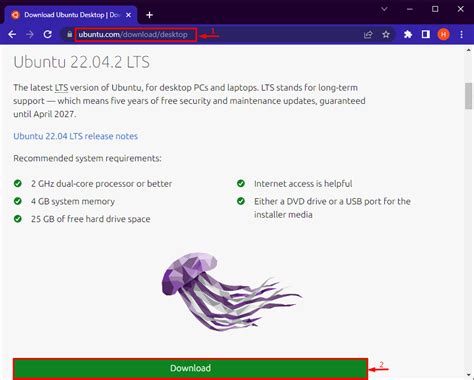Click the vertical scrollbar thumb
The height and width of the screenshot is (380, 474).
pos(469,96)
